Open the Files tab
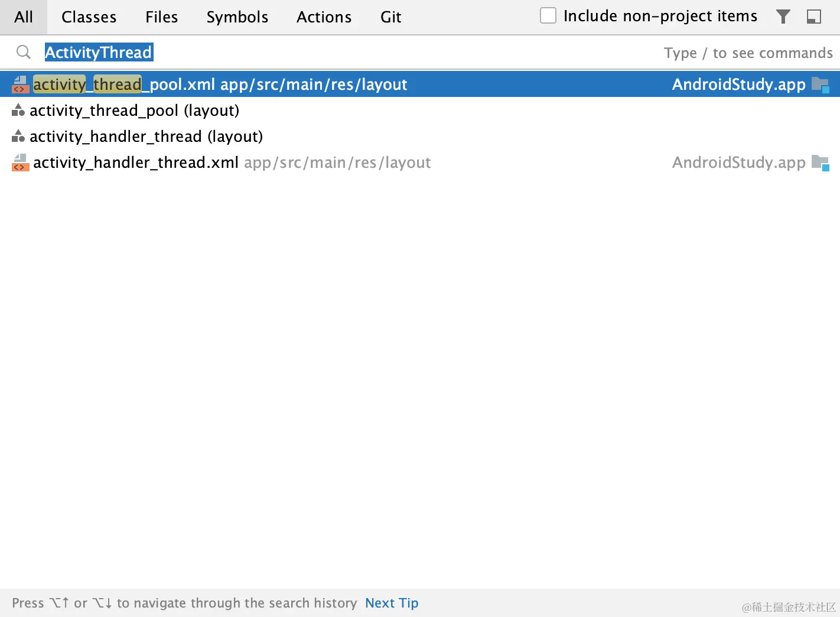This screenshot has width=840, height=617. click(162, 17)
